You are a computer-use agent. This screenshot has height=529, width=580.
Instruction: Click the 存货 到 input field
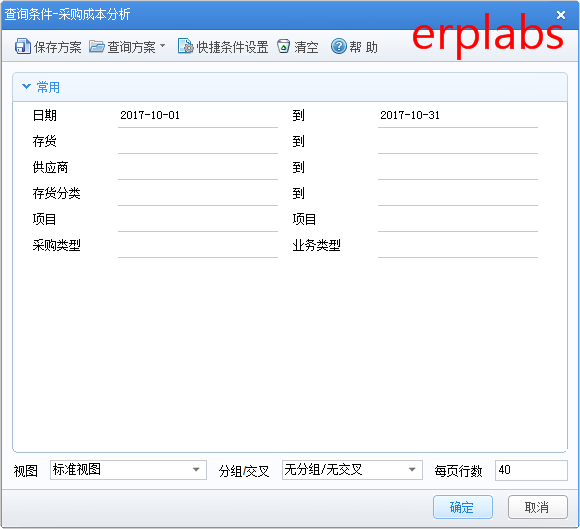pyautogui.click(x=458, y=142)
